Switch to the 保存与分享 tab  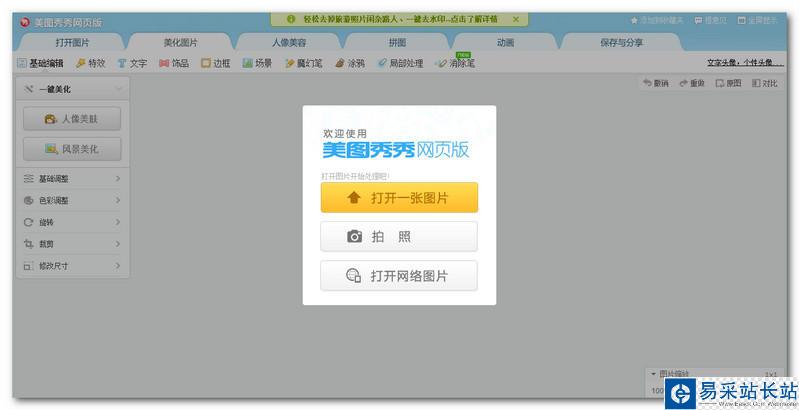click(621, 42)
